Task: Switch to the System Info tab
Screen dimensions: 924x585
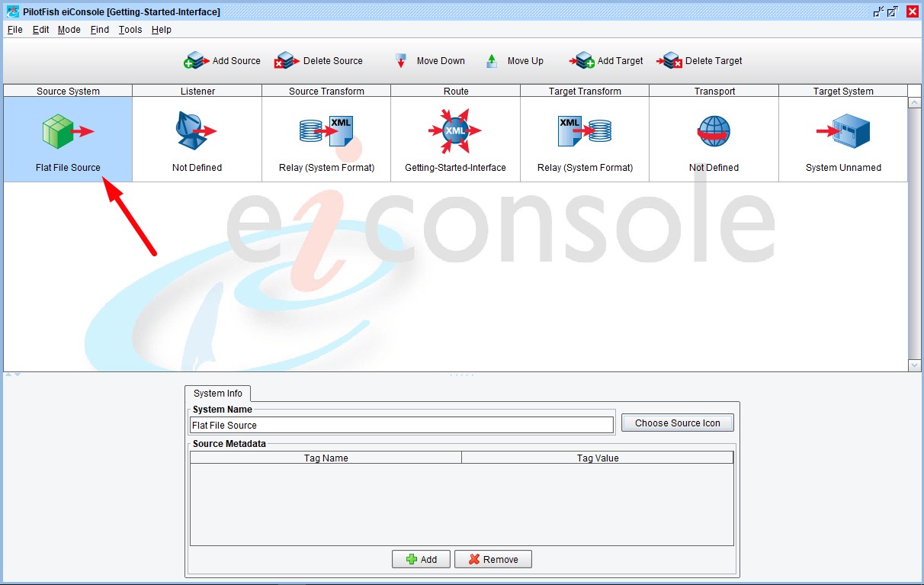Action: [x=218, y=394]
